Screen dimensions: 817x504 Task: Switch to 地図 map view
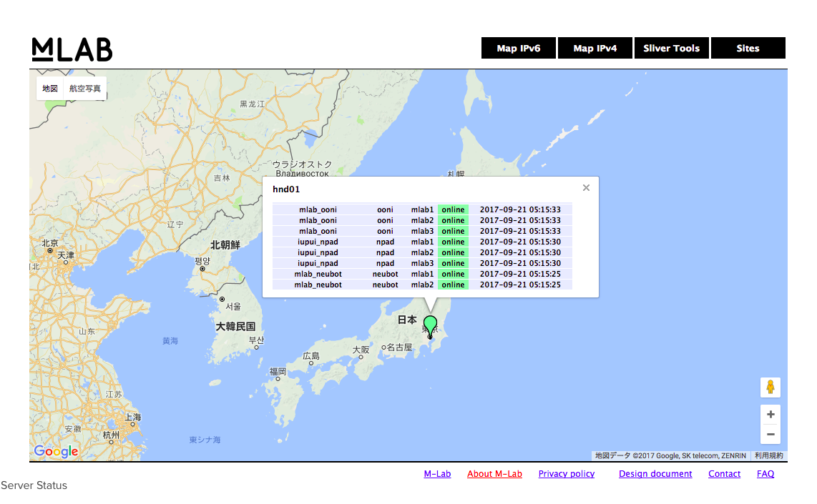tap(50, 89)
